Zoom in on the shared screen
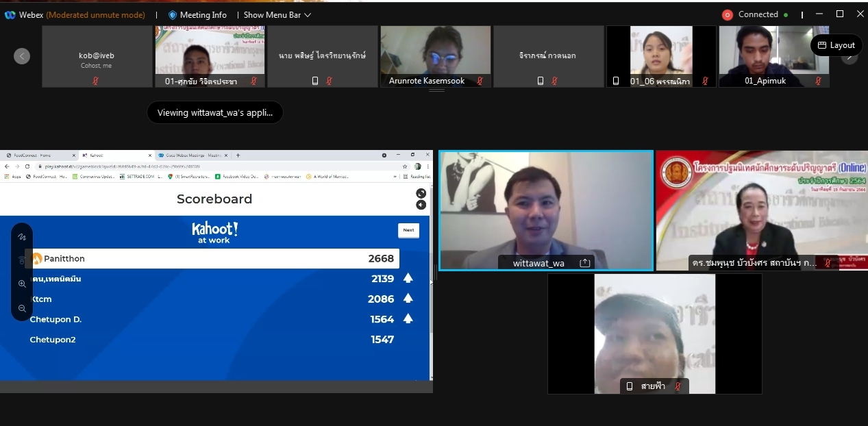Image resolution: width=868 pixels, height=426 pixels. [22, 284]
